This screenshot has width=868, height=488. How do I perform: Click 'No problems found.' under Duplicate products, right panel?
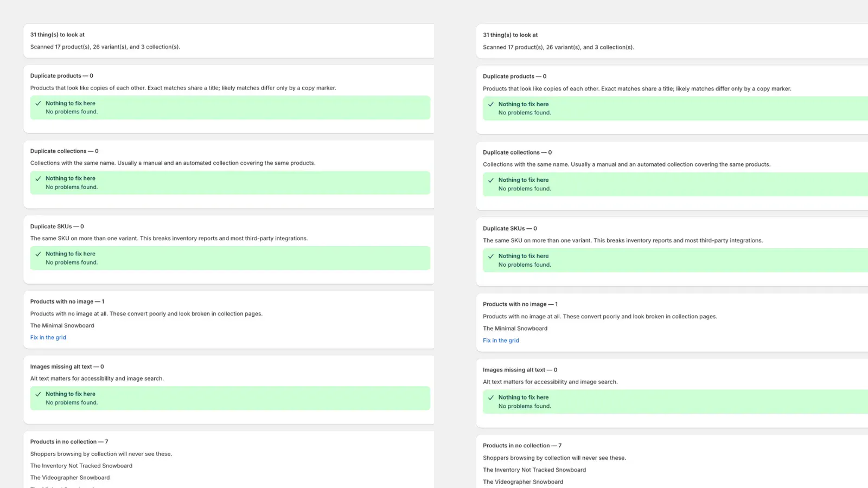click(525, 113)
